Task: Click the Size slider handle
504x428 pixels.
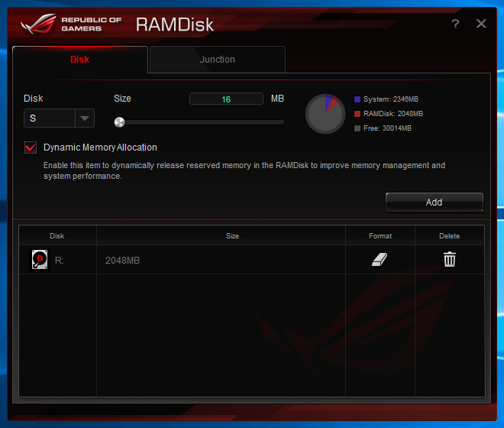Action: (x=120, y=122)
